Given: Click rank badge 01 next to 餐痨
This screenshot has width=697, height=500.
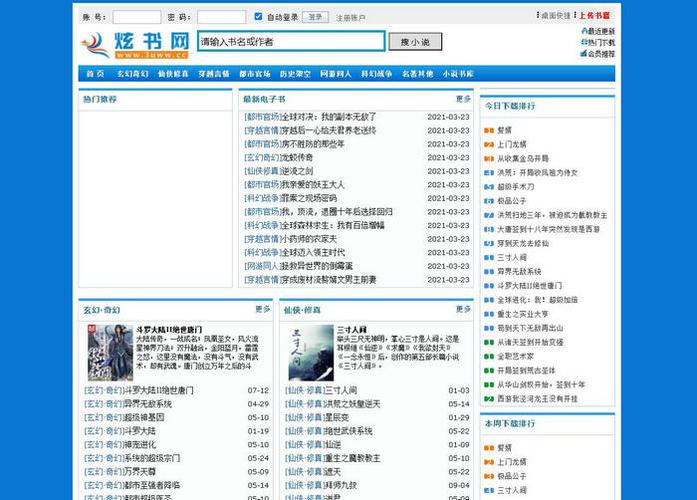Looking at the screenshot, I should point(489,130).
